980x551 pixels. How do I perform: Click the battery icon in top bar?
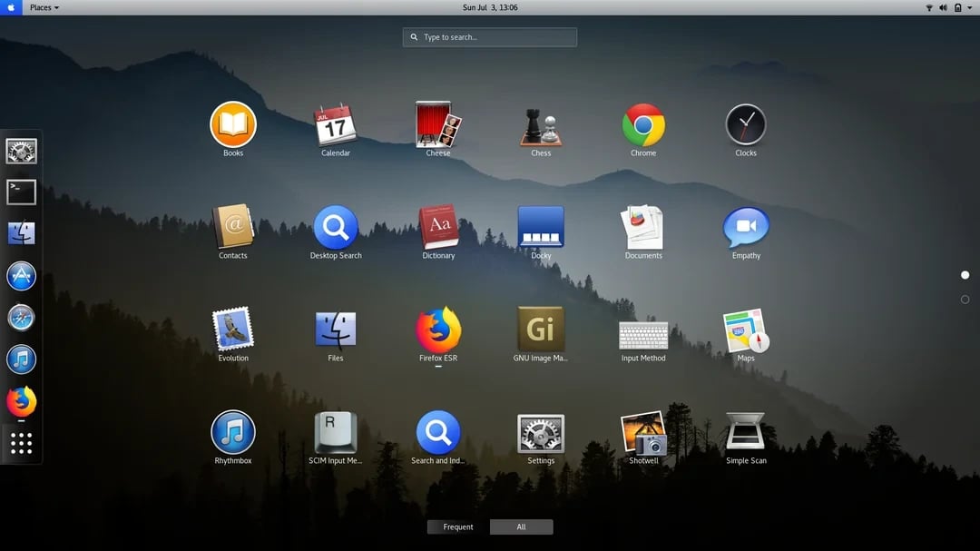coord(957,7)
